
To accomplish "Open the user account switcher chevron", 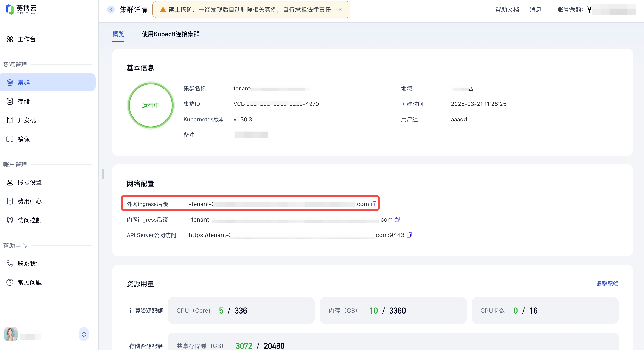I will pos(84,334).
